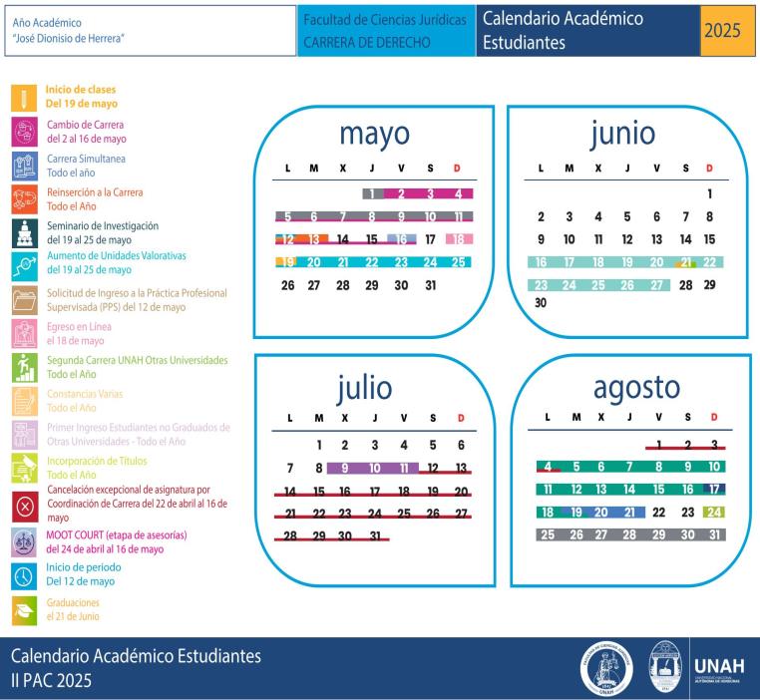Image resolution: width=760 pixels, height=700 pixels.
Task: Select June 1 in the junio calendar
Action: coord(709,193)
